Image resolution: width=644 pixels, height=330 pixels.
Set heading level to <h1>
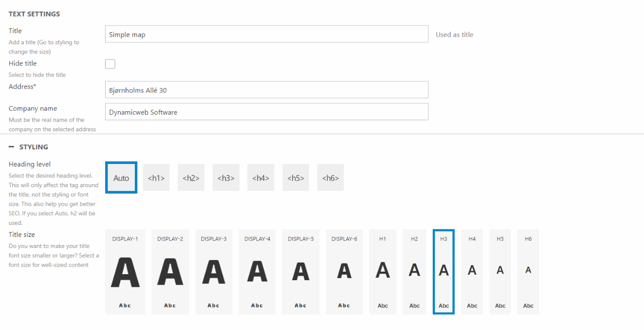tap(156, 178)
